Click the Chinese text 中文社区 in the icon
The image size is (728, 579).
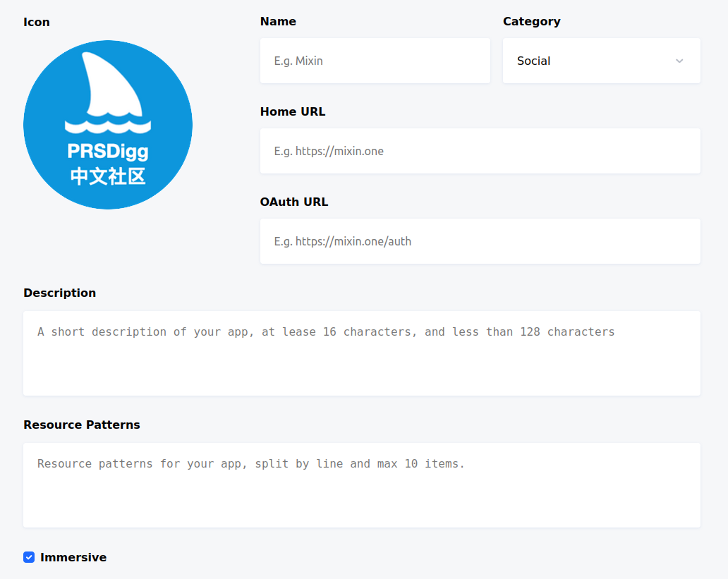(108, 176)
